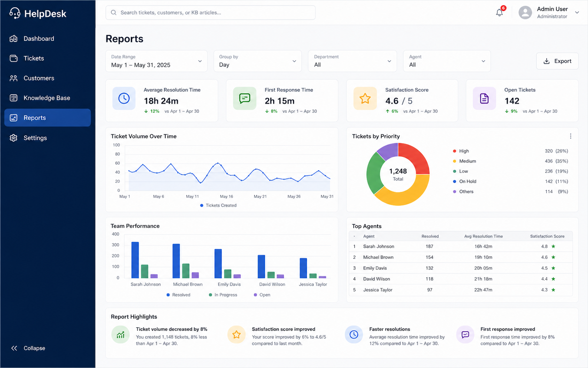
Task: Click the red High segment of donut chart
Action: [x=416, y=156]
